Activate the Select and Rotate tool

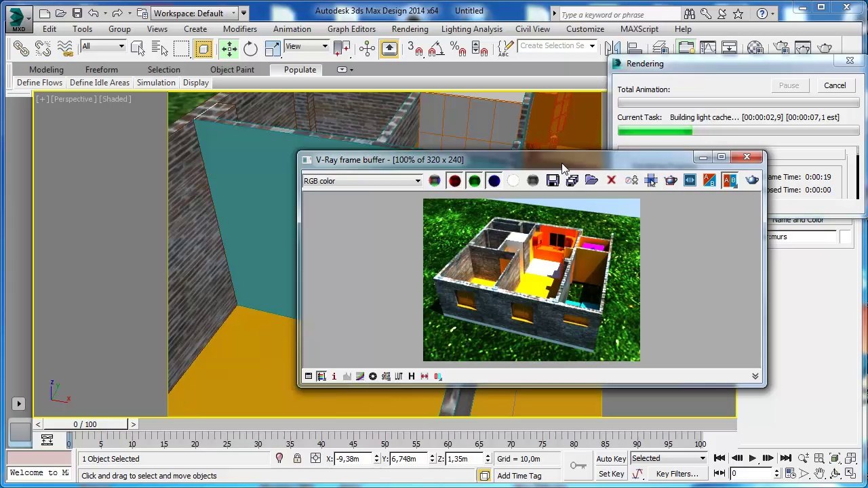click(x=250, y=48)
